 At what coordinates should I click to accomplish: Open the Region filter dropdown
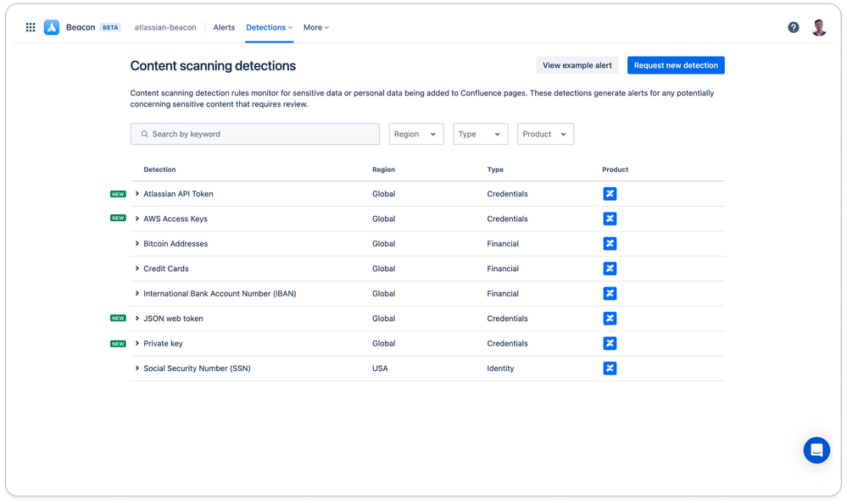click(416, 134)
